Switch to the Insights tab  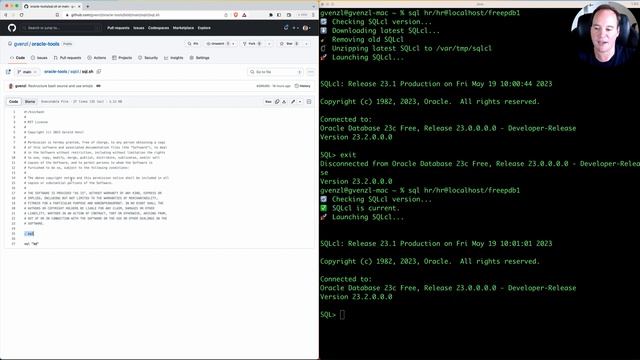[x=173, y=58]
